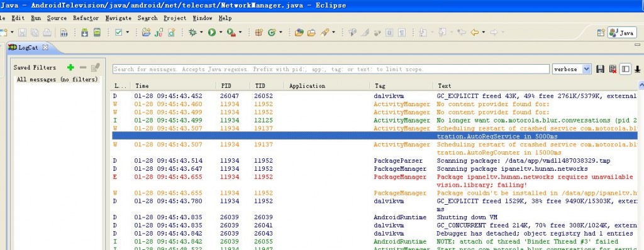Click the logcat search messages field
This screenshot has height=250, width=644.
click(x=331, y=69)
